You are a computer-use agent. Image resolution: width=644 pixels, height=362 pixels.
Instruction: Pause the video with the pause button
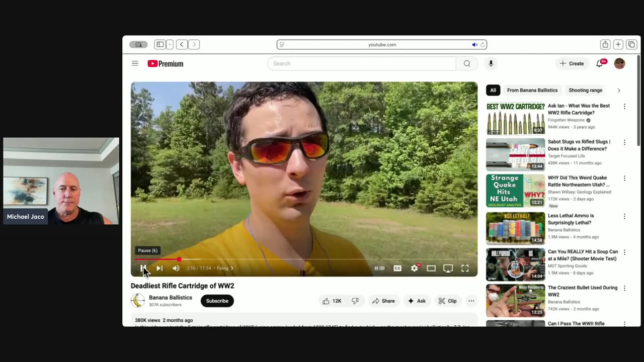(x=143, y=268)
